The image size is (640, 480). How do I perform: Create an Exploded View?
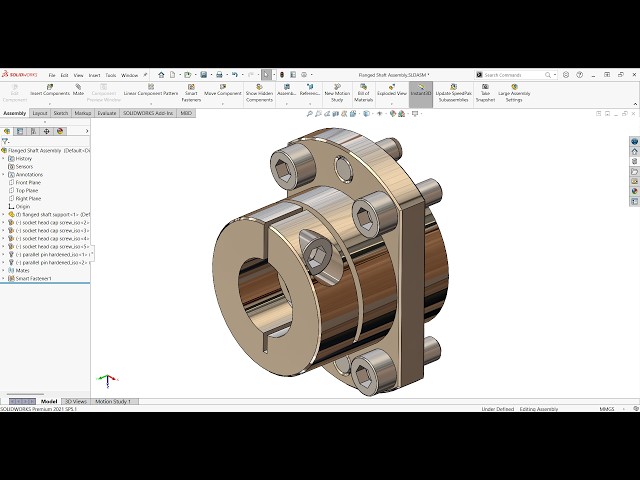coord(392,90)
